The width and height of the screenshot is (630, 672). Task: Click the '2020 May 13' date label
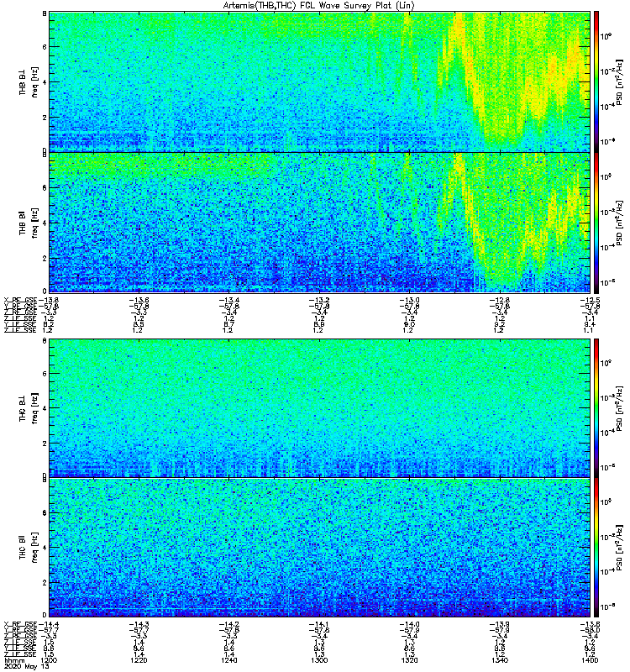tap(26, 667)
